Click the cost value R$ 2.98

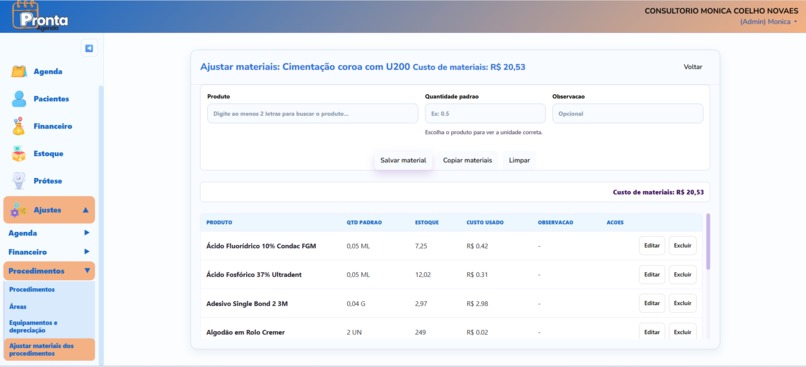[477, 304]
